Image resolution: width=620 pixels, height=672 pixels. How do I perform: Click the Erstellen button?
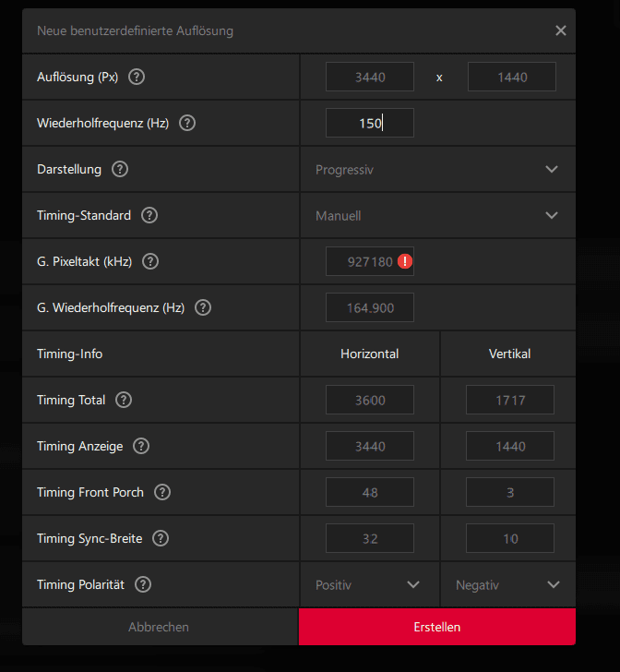pyautogui.click(x=437, y=627)
